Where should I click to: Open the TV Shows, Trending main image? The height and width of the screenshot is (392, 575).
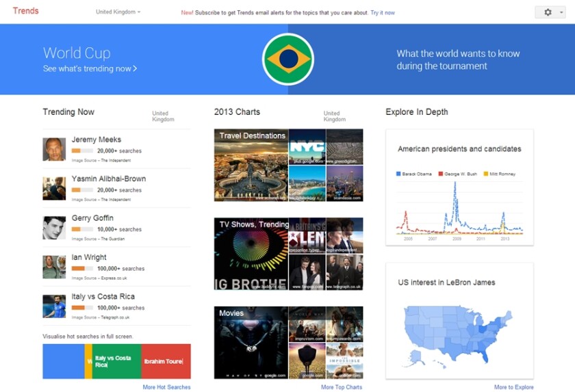pos(251,254)
